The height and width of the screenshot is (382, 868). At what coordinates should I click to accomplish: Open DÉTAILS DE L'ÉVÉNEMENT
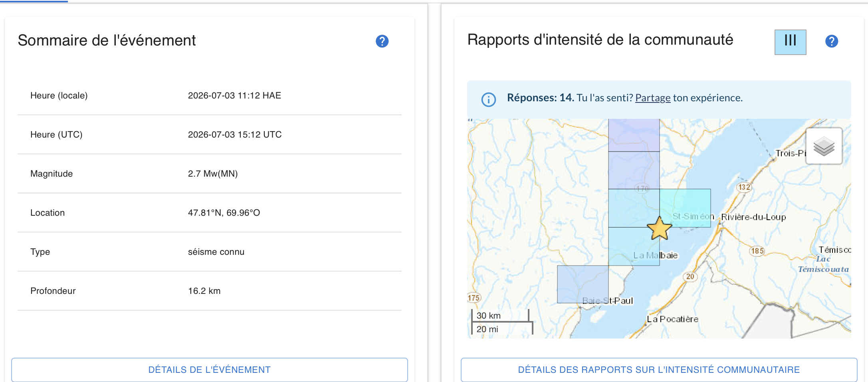point(210,370)
